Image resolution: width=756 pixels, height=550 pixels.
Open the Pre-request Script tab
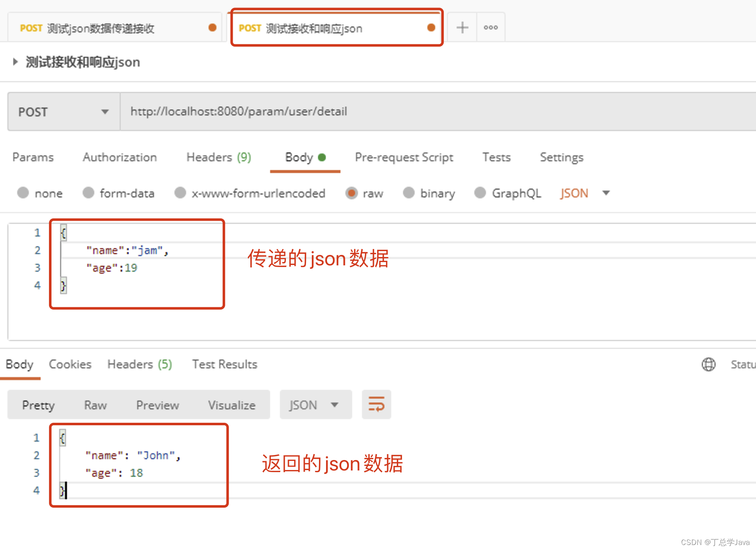point(404,157)
